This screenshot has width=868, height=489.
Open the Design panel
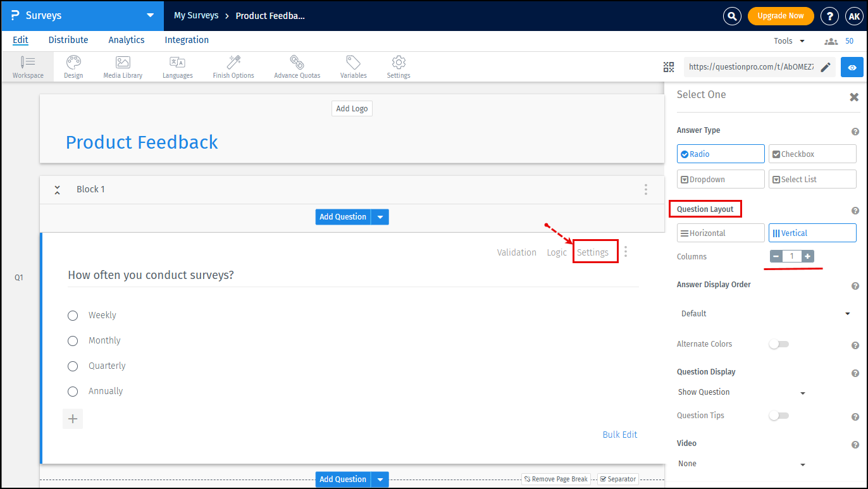pos(73,66)
